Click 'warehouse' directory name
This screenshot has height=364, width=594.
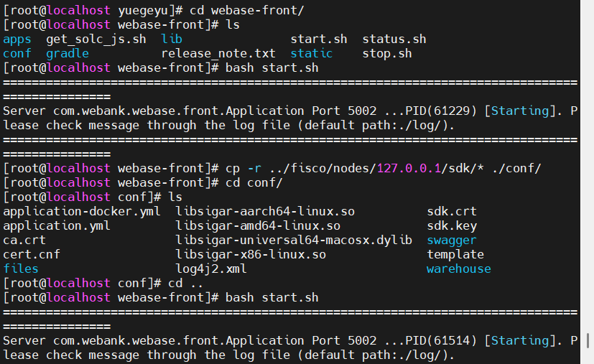coord(459,269)
